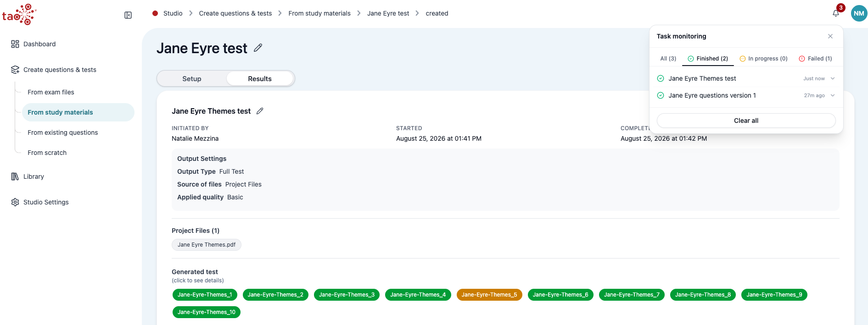Expand the Jane Eyre Themes test task
Image resolution: width=868 pixels, height=325 pixels.
[833, 78]
